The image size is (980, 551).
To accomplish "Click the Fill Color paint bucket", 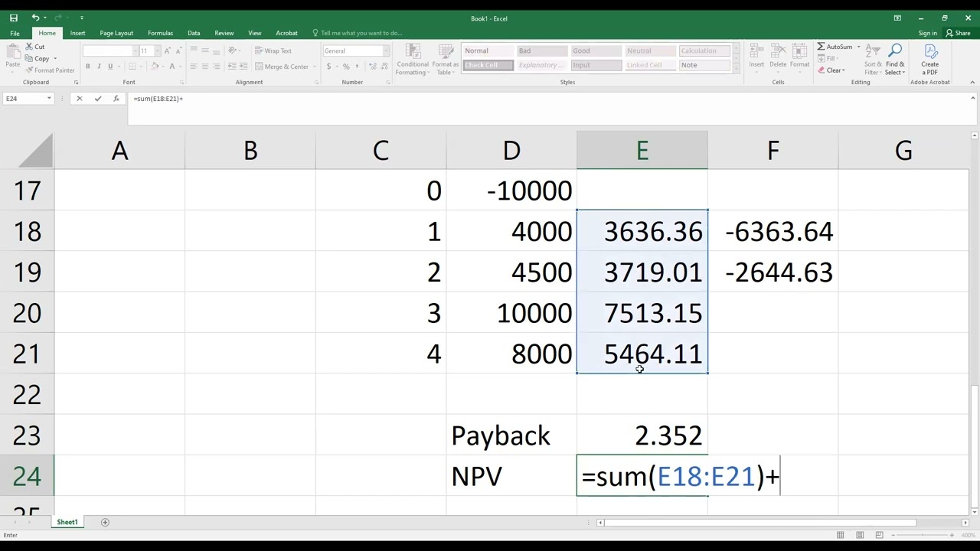I will (154, 67).
